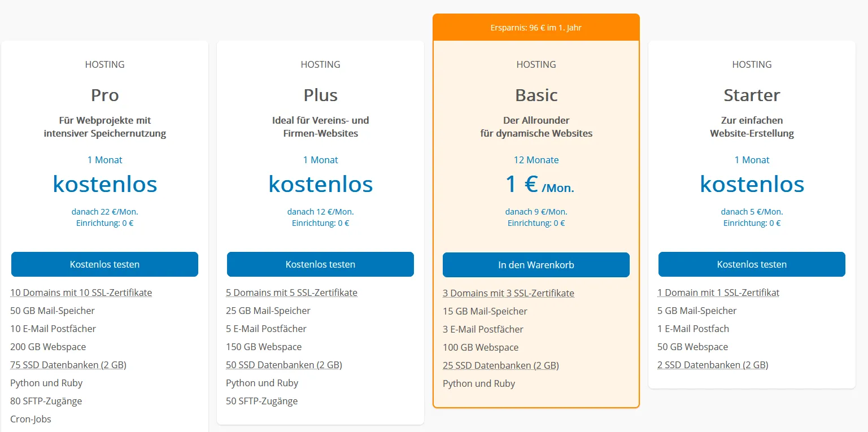Open 1 Domain mit 1 SSL-Zertifikat info
This screenshot has height=432, width=868.
point(718,293)
